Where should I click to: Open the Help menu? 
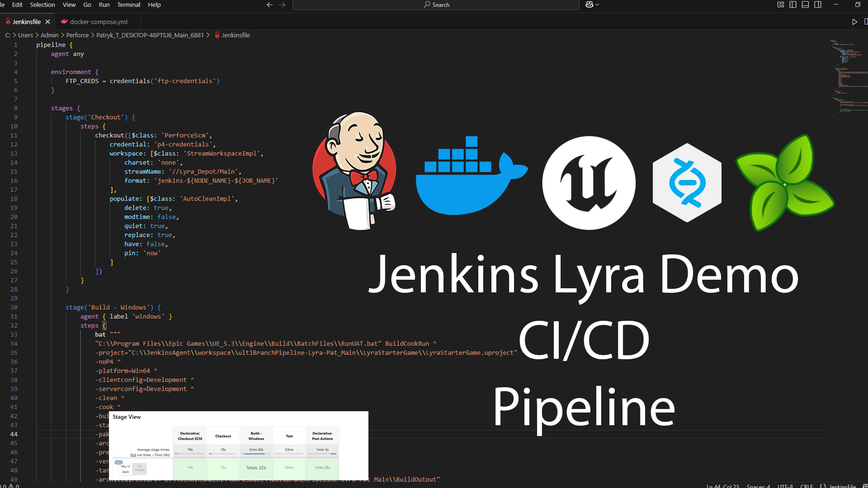click(154, 5)
